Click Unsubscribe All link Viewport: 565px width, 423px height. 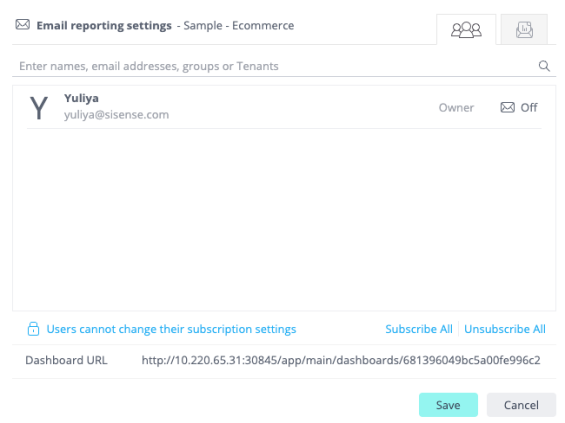pos(504,329)
